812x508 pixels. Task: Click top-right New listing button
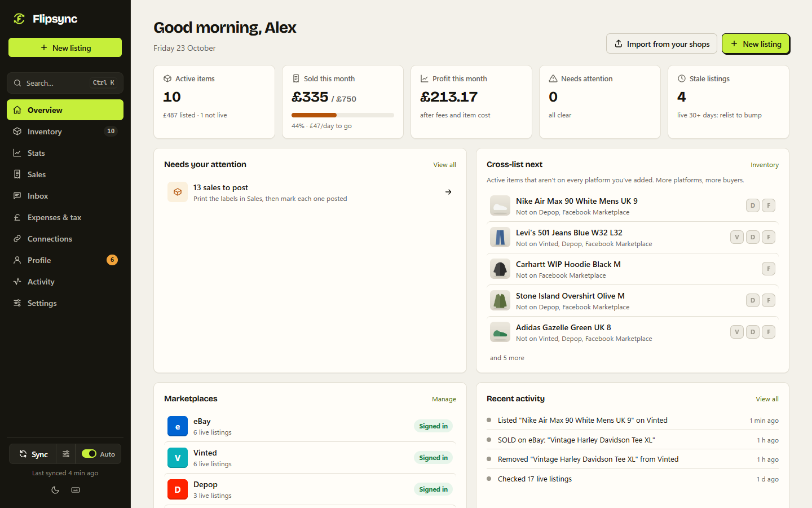756,44
